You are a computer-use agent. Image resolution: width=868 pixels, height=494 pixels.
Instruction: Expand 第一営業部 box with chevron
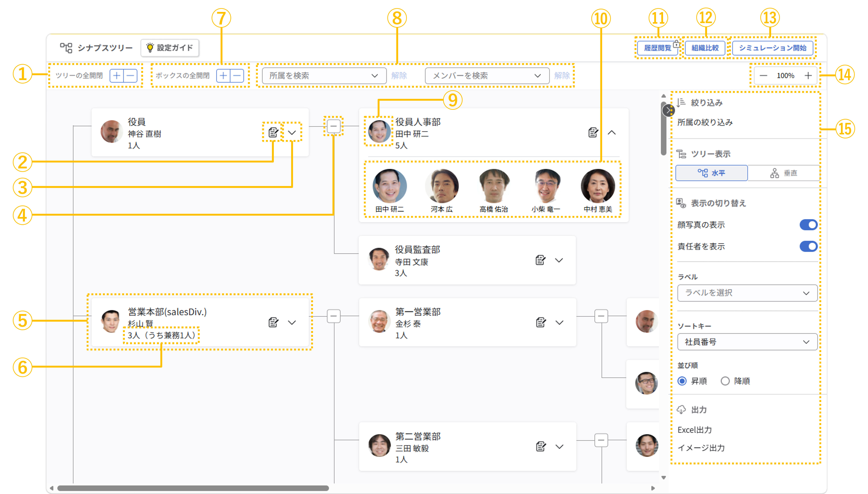(x=559, y=322)
